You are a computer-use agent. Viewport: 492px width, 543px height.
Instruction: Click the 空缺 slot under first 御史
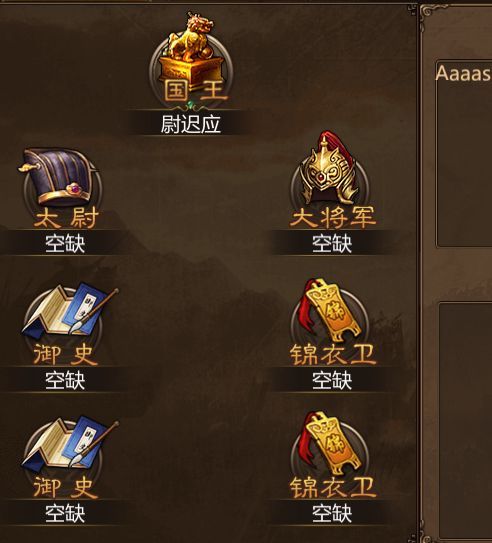65,380
